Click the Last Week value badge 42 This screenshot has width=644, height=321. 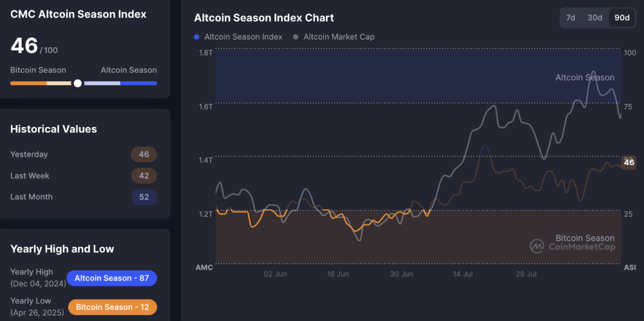[x=143, y=176]
